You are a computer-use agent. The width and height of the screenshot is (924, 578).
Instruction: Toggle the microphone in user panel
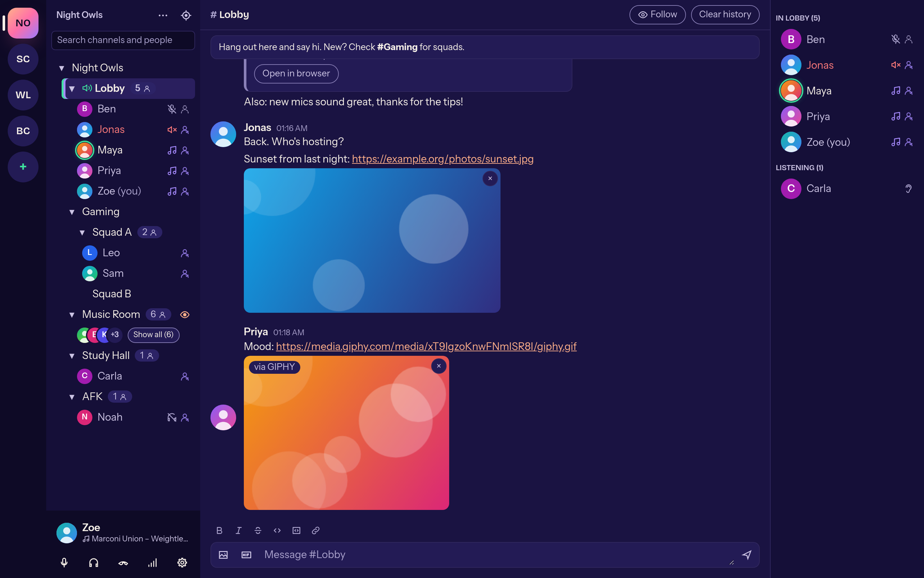pos(64,562)
